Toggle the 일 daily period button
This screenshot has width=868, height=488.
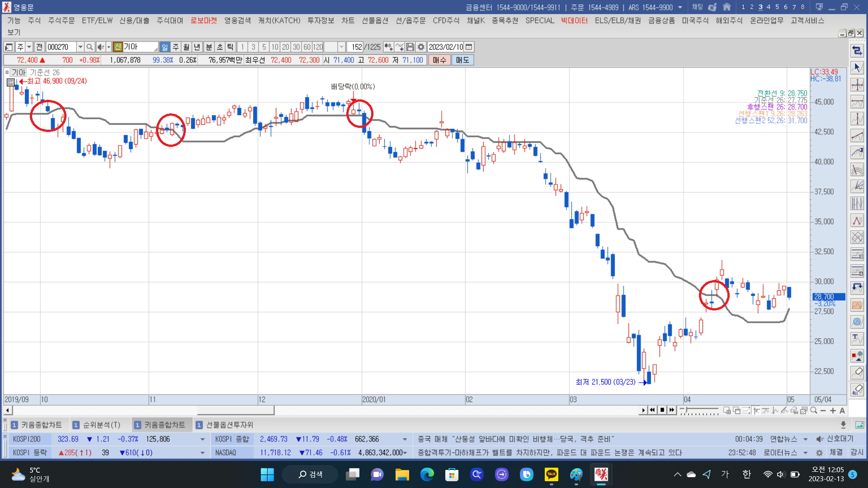pos(165,47)
